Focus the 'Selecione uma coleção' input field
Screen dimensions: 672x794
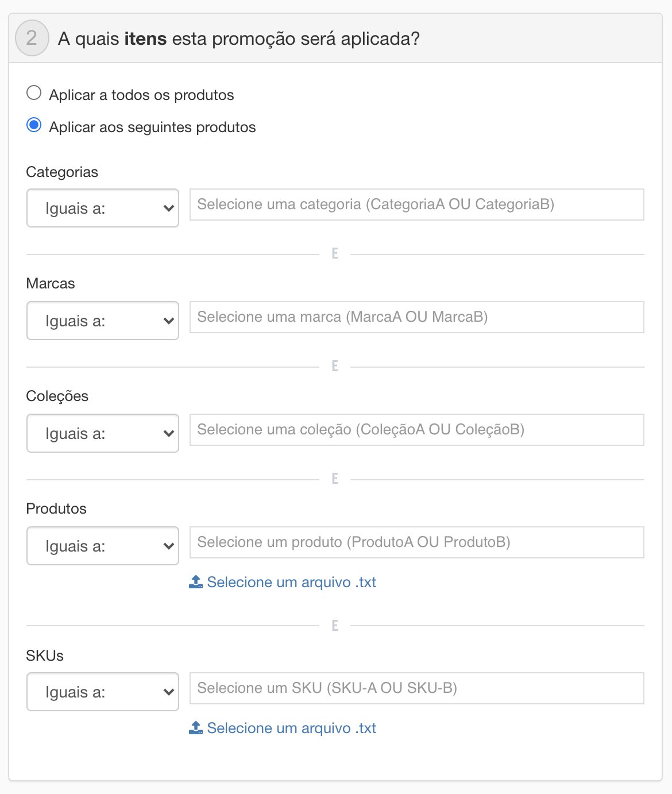click(417, 430)
